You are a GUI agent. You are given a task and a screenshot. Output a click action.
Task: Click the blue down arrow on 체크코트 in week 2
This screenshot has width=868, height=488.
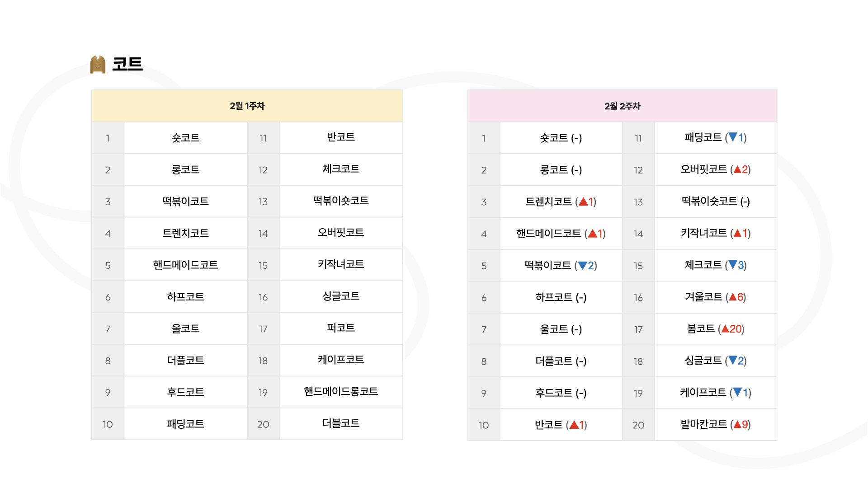pyautogui.click(x=733, y=265)
